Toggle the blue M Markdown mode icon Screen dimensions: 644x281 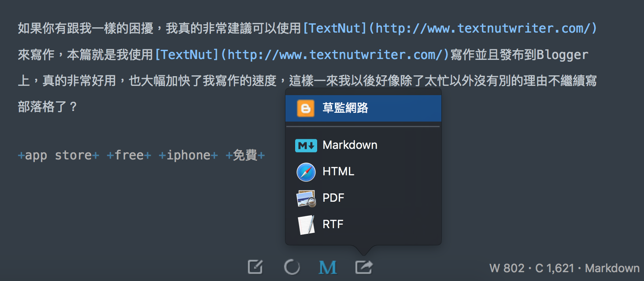point(328,267)
